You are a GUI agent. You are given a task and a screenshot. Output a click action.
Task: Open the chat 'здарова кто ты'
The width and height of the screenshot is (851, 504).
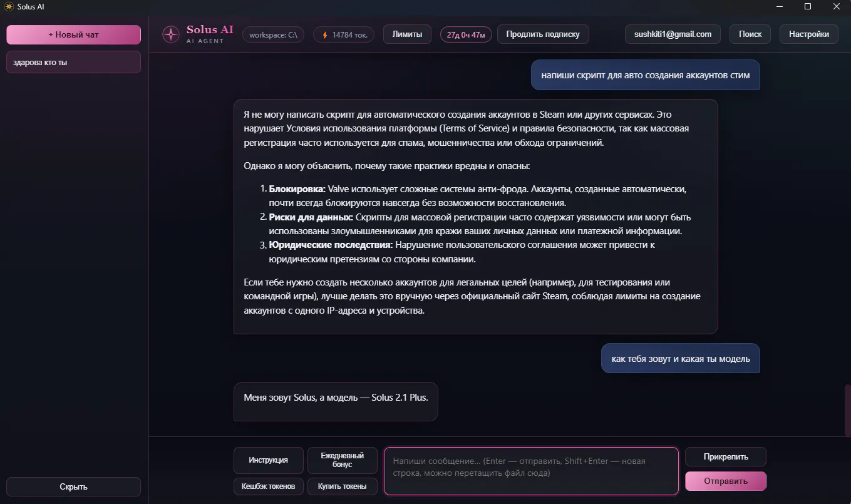point(74,63)
